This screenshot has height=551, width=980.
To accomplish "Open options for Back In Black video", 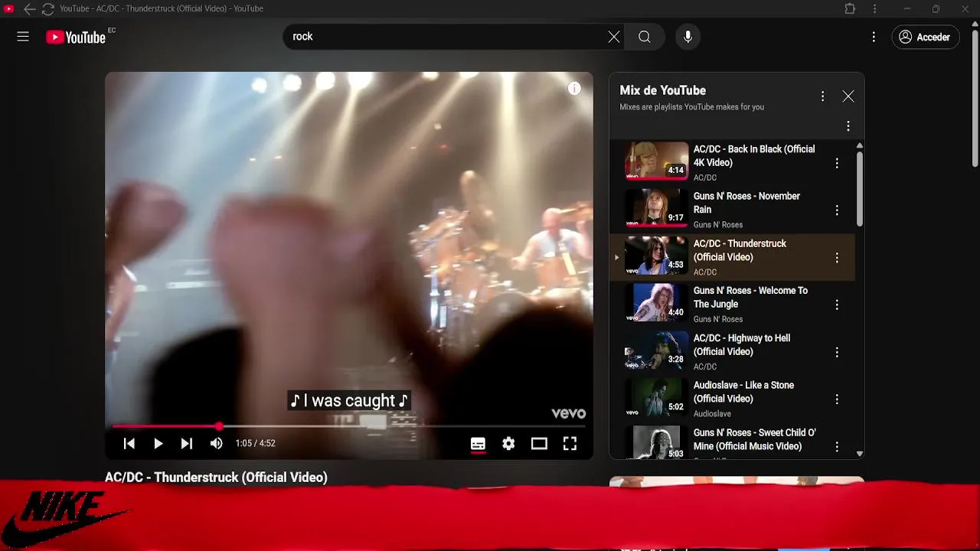I will point(837,163).
